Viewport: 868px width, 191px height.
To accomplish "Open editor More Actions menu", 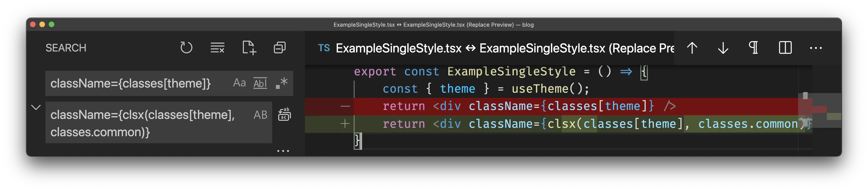I will tap(816, 48).
